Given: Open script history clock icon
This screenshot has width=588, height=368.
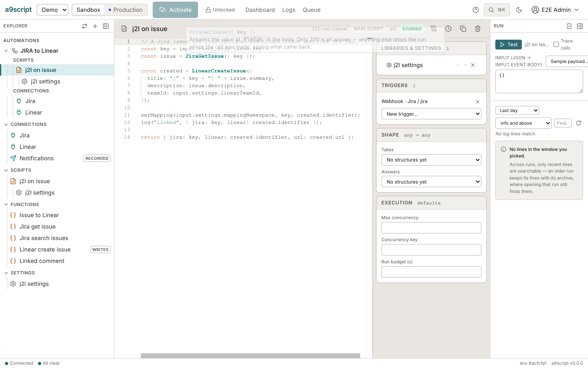Looking at the screenshot, I should 448,29.
